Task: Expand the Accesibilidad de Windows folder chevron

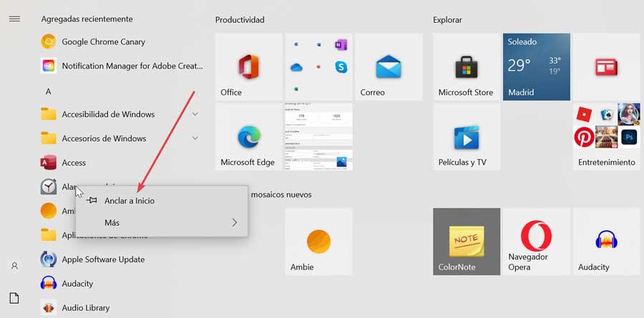Action: tap(195, 114)
